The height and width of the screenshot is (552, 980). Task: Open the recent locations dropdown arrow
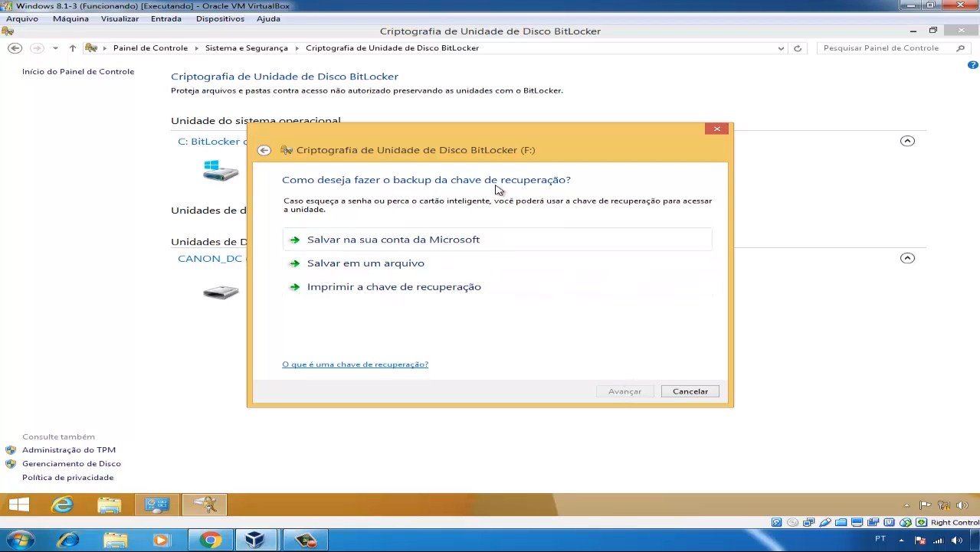pos(55,48)
